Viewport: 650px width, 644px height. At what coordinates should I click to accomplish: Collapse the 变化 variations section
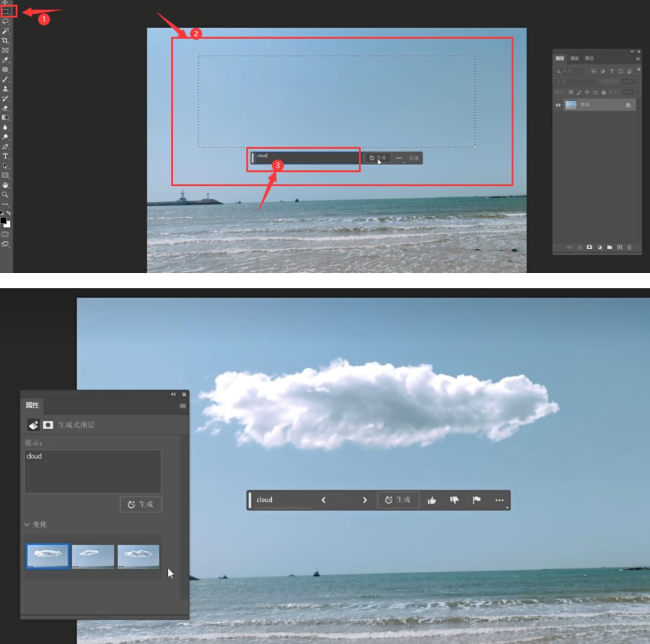[26, 525]
